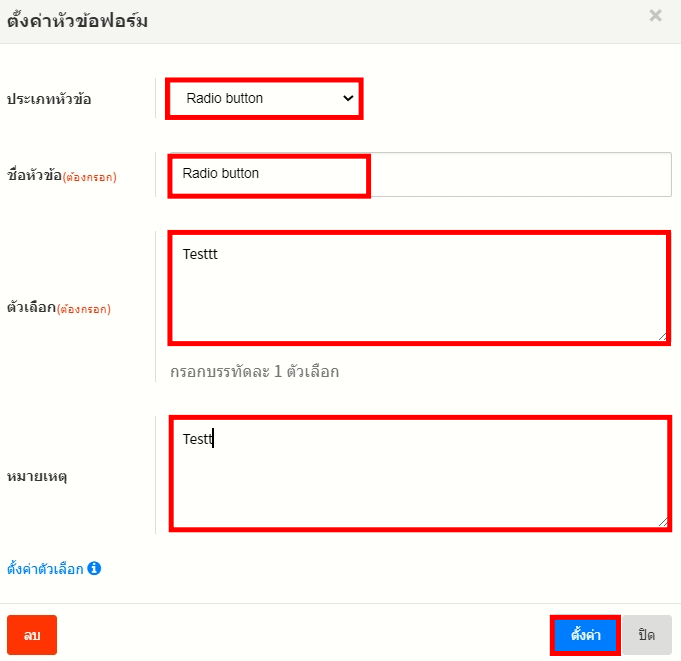Click the resize grip of หมายเหตุ textarea
The height and width of the screenshot is (661, 681).
coord(662,522)
